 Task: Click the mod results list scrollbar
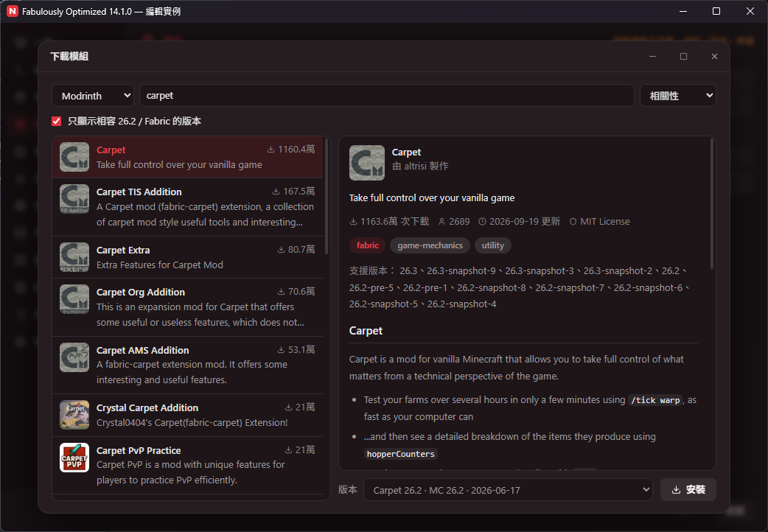[327, 196]
